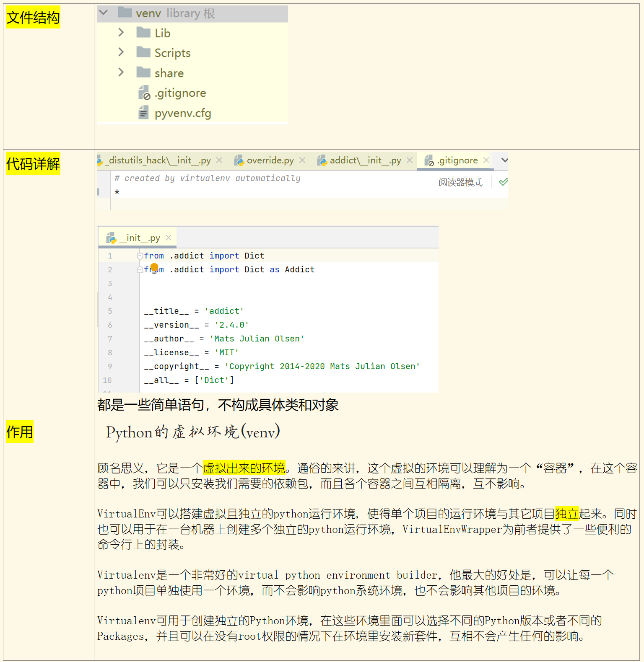Click the highlighted 虚拟出来的环境 phrase

coord(244,468)
